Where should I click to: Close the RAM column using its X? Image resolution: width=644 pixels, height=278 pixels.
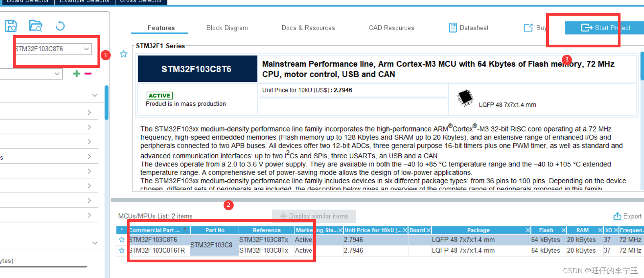click(x=600, y=230)
